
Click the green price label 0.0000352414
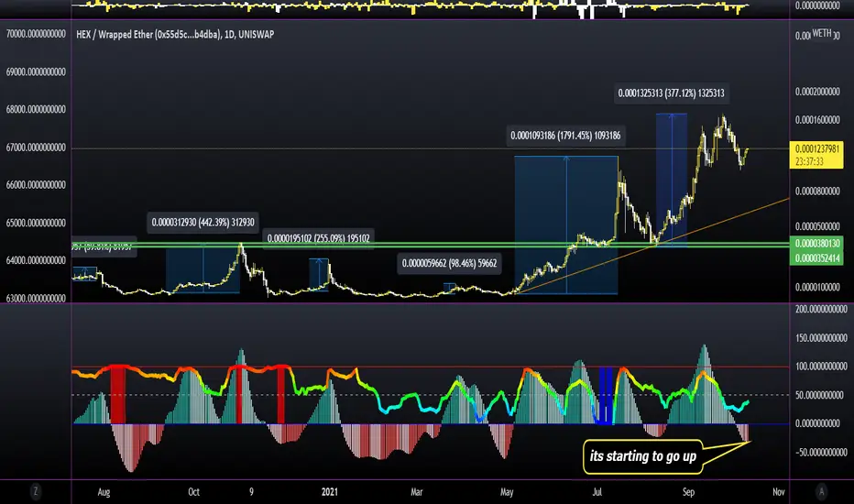(x=816, y=257)
